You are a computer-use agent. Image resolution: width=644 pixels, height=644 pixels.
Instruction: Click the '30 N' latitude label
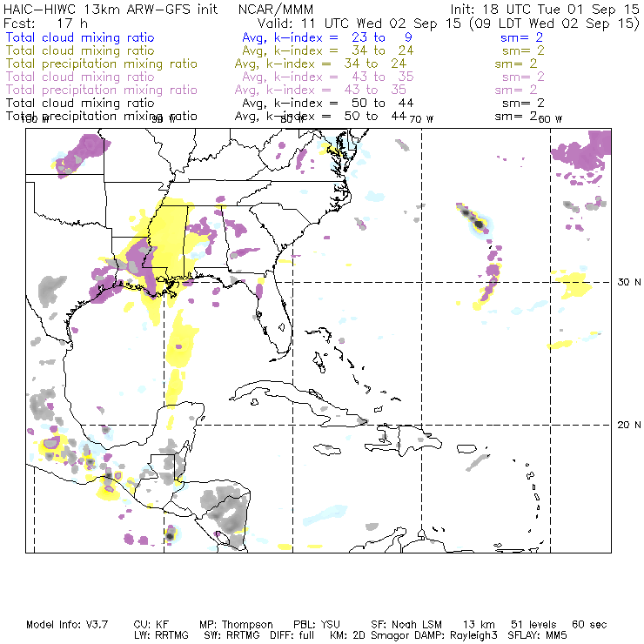click(629, 282)
